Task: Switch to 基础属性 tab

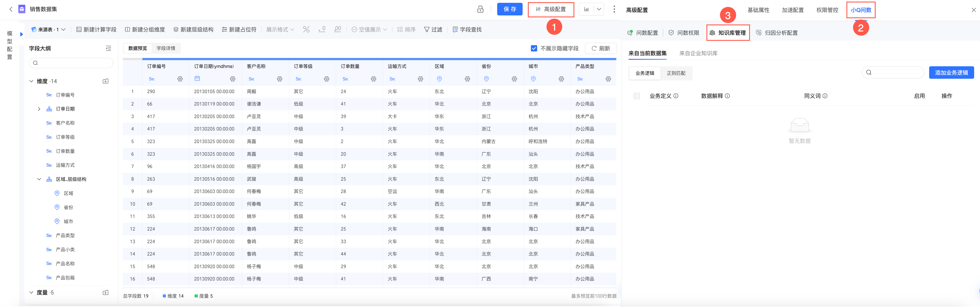Action: point(758,10)
